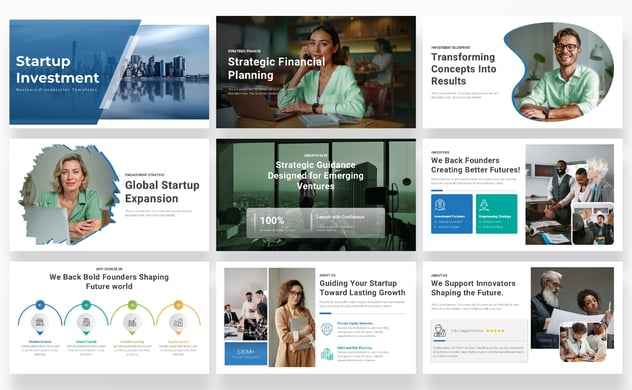Open the Strategic Financial Planning slide
This screenshot has width=632, height=390.
[316, 72]
